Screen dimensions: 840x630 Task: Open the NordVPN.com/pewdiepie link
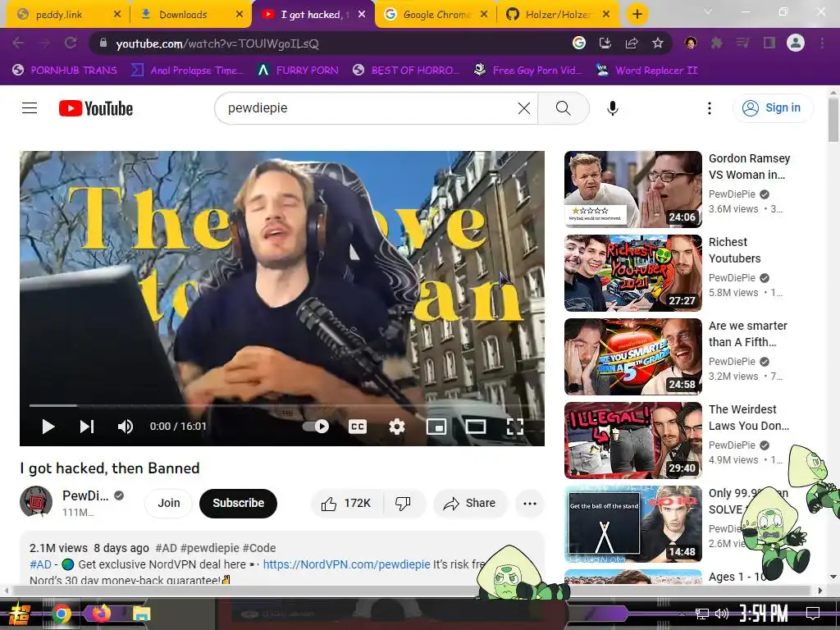click(346, 564)
